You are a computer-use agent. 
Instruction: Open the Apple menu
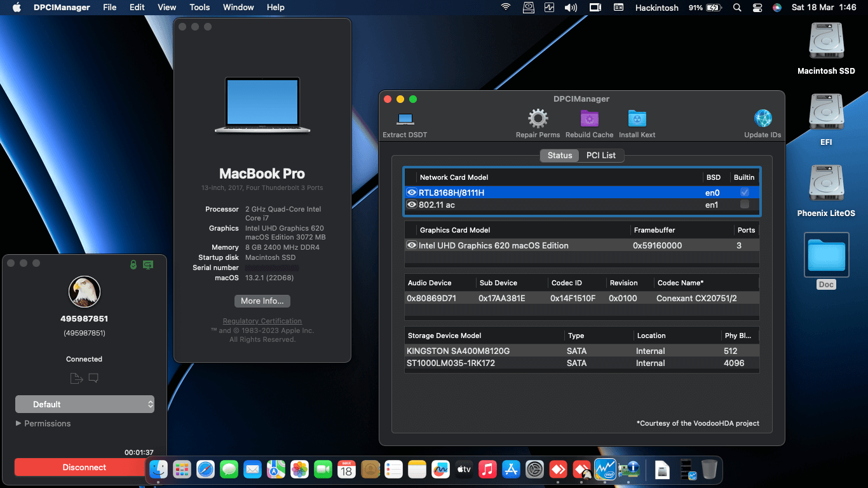17,8
